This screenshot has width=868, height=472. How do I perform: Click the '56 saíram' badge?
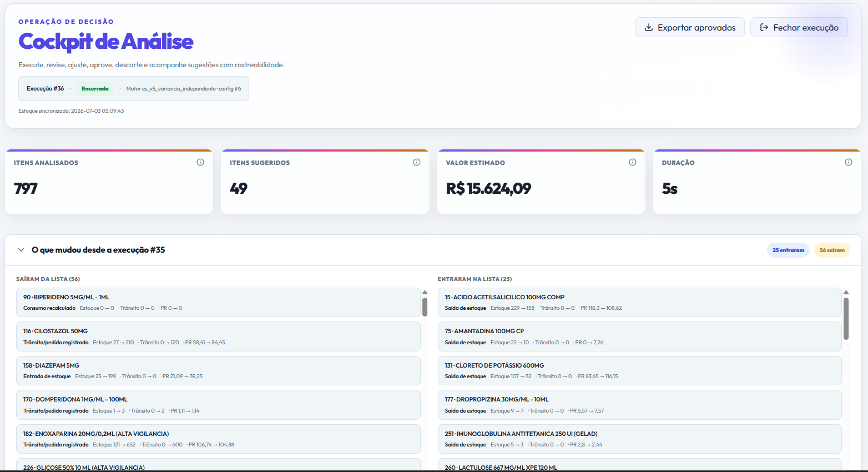tap(832, 250)
